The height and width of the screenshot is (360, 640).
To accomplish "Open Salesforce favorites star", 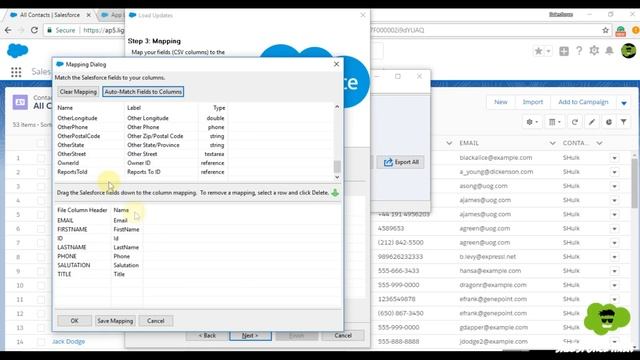I will [x=538, y=51].
